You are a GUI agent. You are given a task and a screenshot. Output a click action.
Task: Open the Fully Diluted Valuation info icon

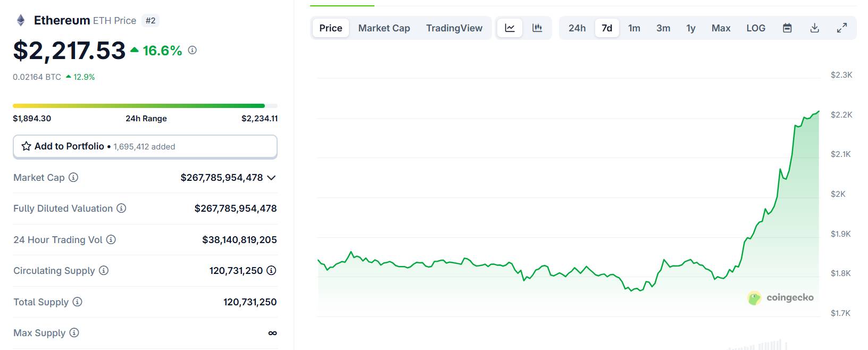[121, 208]
